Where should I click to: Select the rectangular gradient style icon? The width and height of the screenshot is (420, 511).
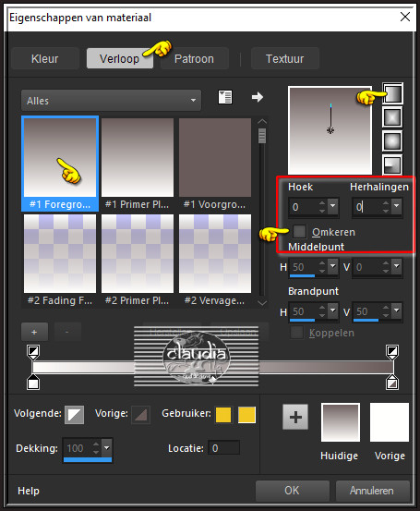pyautogui.click(x=392, y=117)
